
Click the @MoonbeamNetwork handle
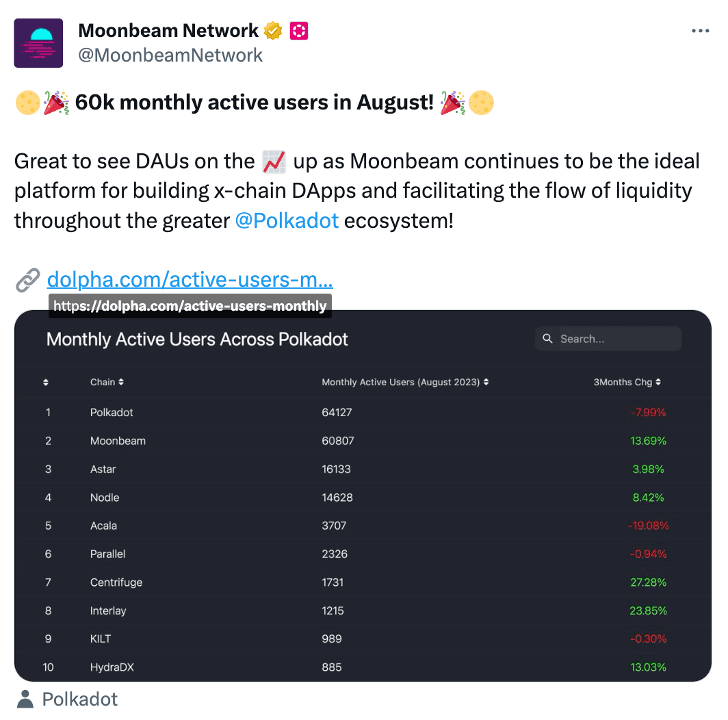coord(170,55)
